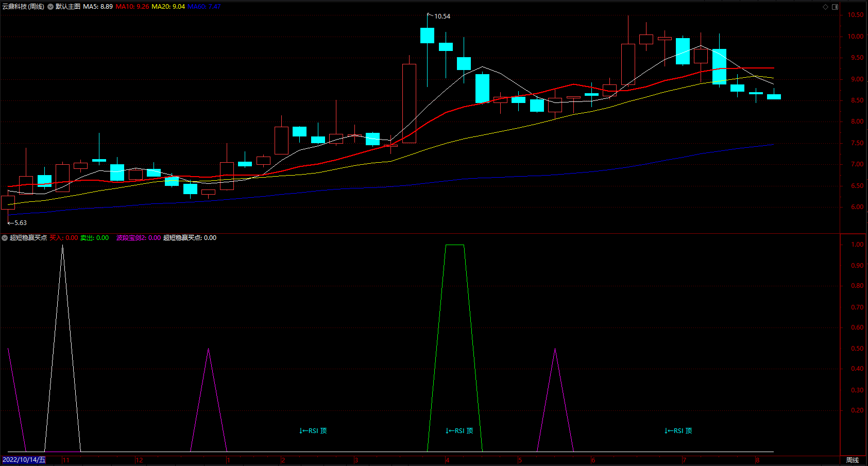Click the 0.30 indicator axis label
The height and width of the screenshot is (466, 868).
pyautogui.click(x=857, y=390)
